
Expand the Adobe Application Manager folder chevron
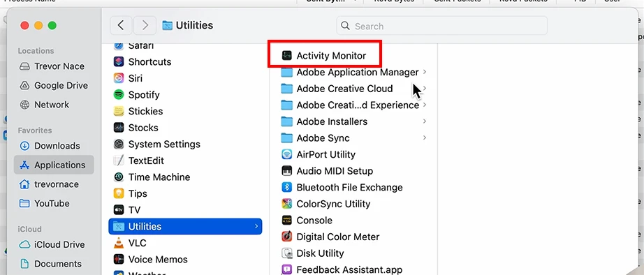tap(425, 72)
